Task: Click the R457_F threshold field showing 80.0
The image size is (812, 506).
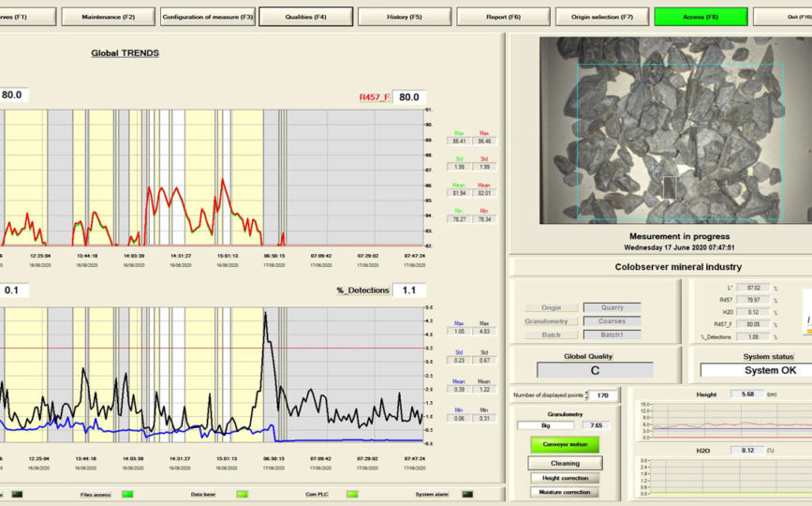Action: coord(408,97)
